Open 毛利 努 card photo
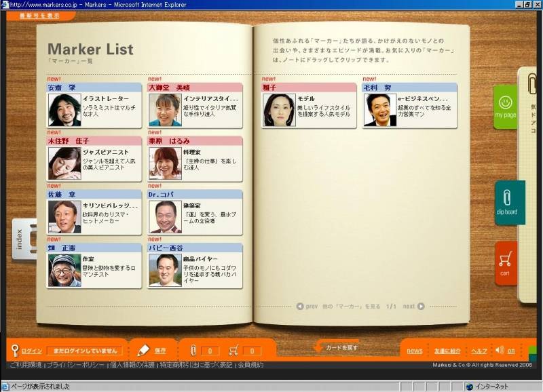 [x=380, y=110]
